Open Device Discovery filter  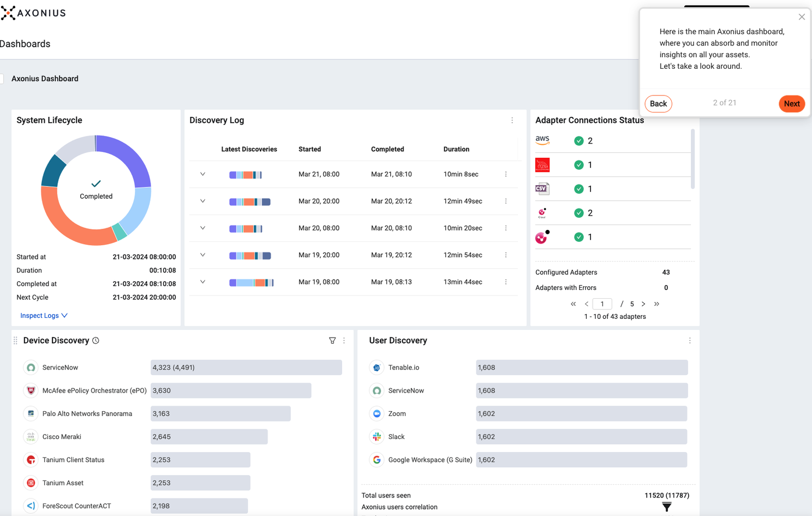(x=332, y=340)
